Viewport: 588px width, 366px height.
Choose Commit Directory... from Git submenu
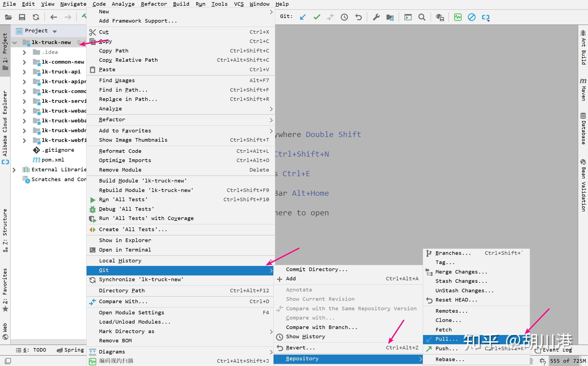click(317, 269)
